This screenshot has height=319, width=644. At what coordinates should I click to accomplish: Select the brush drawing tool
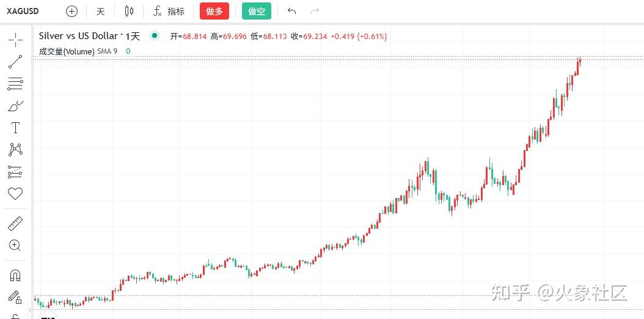tap(15, 106)
